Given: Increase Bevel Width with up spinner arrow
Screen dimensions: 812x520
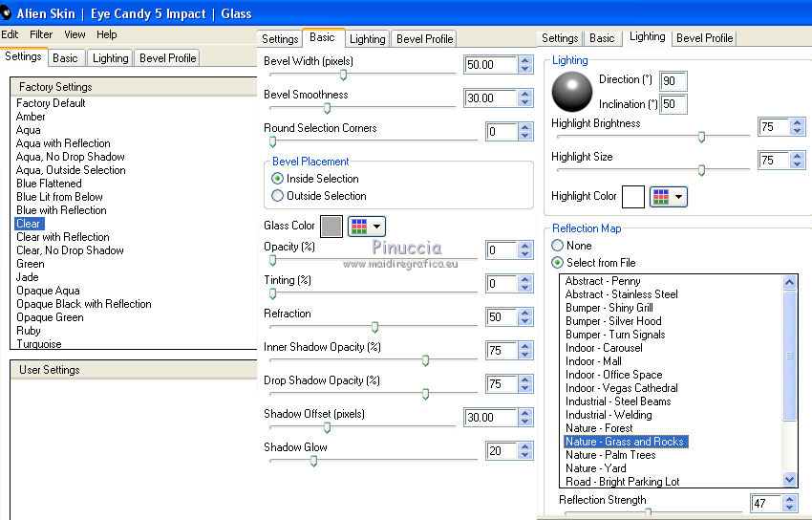Looking at the screenshot, I should point(525,60).
